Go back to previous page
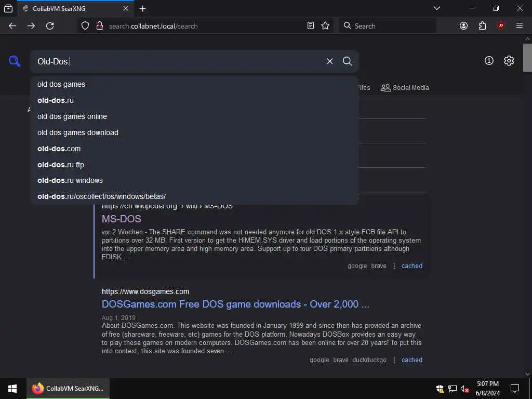Viewport: 532px width, 399px height. pyautogui.click(x=12, y=26)
